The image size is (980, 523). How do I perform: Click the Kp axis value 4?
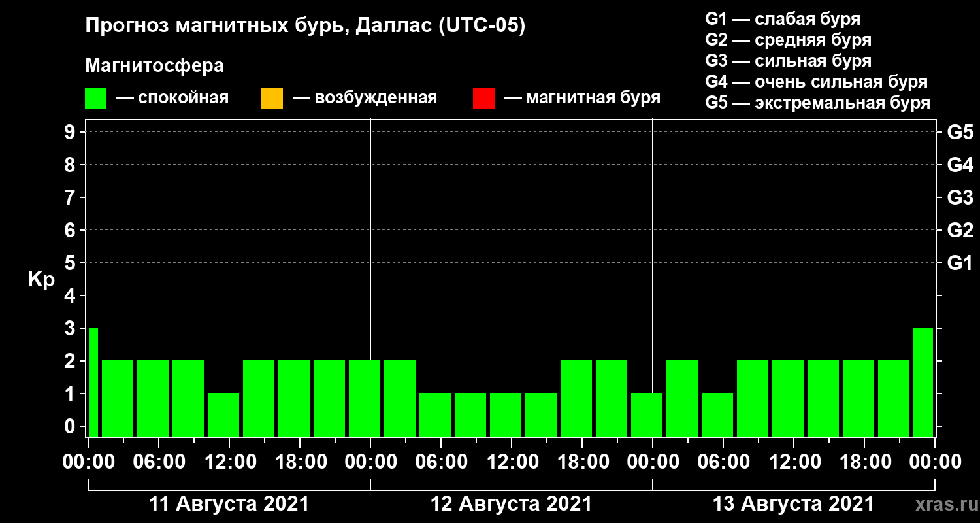71,295
